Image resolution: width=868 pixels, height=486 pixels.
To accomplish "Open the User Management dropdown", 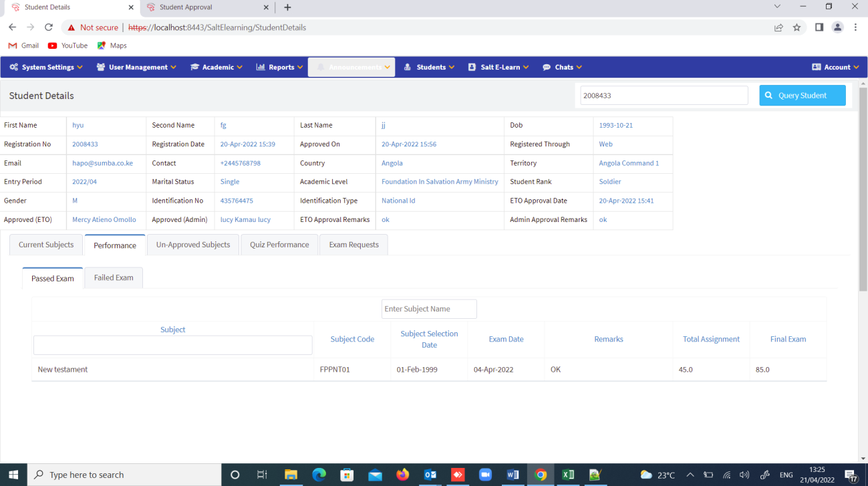I will coord(136,67).
